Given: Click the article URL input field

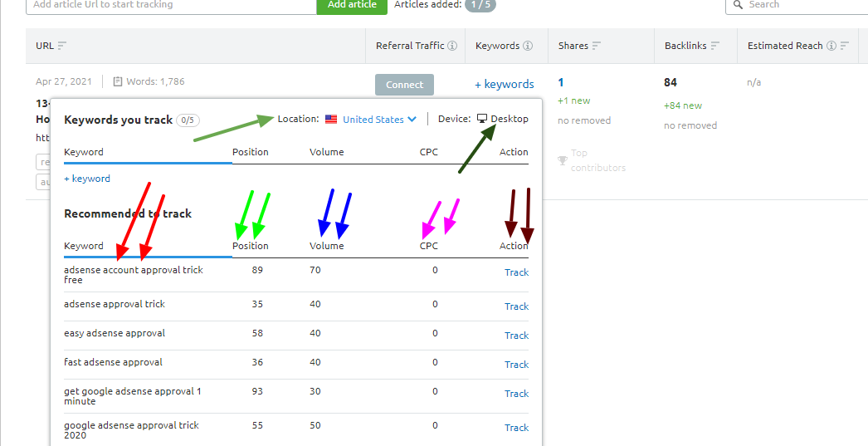Looking at the screenshot, I should 171,4.
